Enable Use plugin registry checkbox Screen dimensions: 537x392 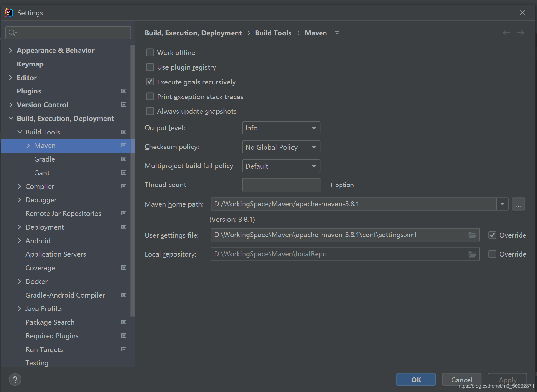pos(150,67)
